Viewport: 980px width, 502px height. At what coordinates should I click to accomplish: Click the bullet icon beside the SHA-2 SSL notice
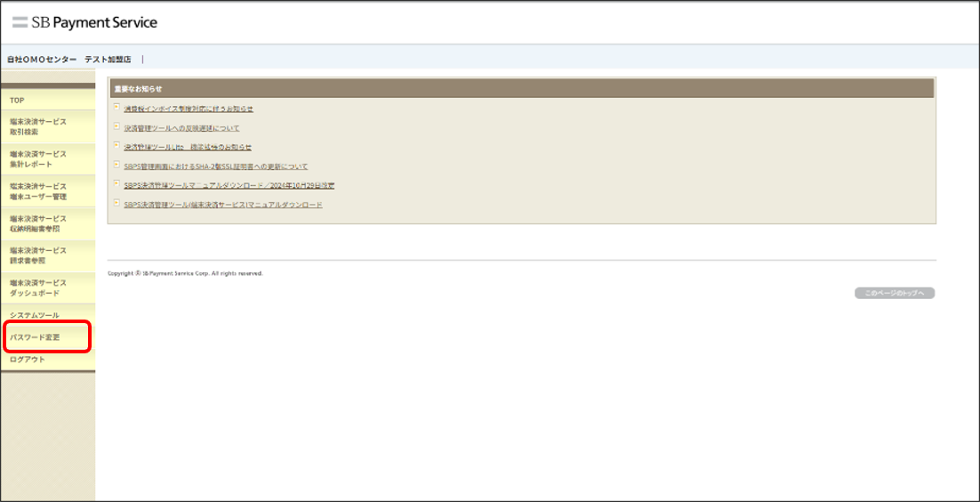coord(116,165)
